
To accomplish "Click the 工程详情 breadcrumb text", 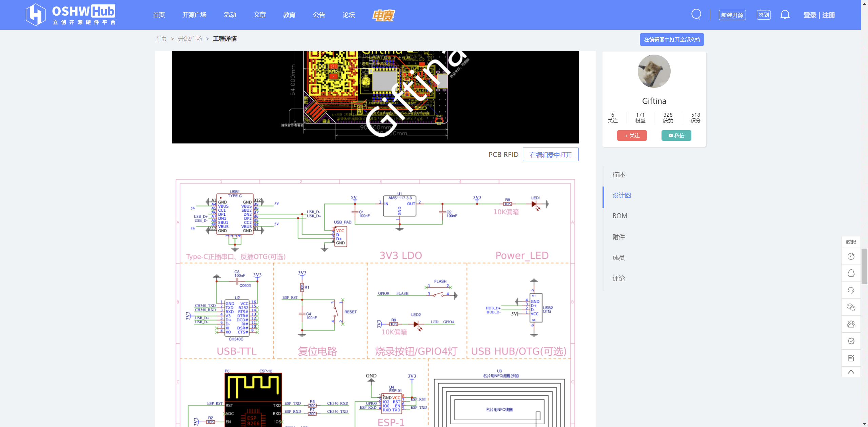I will coord(225,39).
